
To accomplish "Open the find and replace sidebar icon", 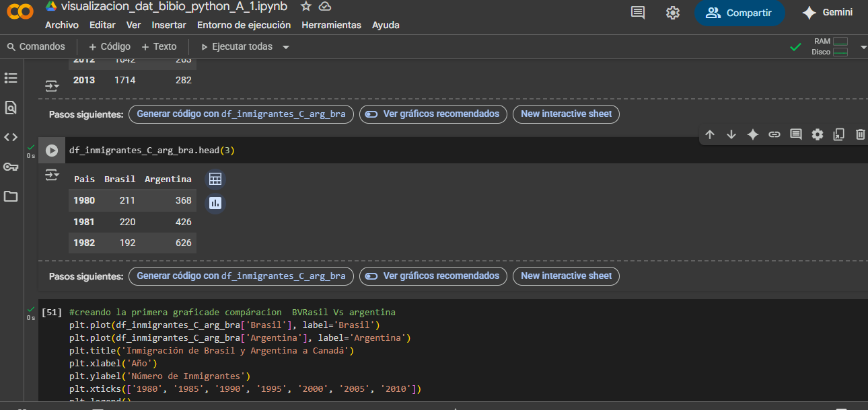I will (x=11, y=108).
